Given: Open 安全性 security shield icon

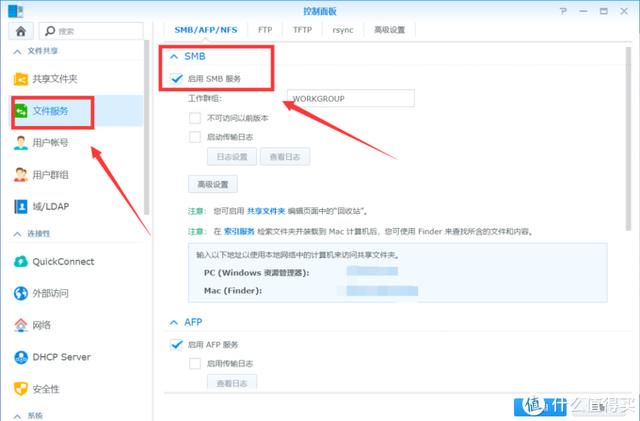Looking at the screenshot, I should tap(20, 388).
